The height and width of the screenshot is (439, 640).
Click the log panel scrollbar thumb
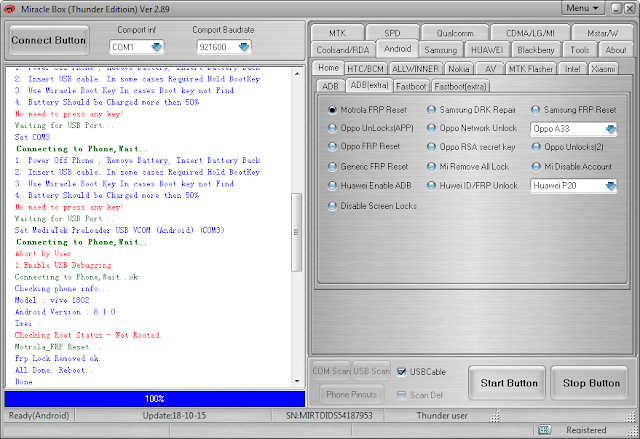point(297,232)
